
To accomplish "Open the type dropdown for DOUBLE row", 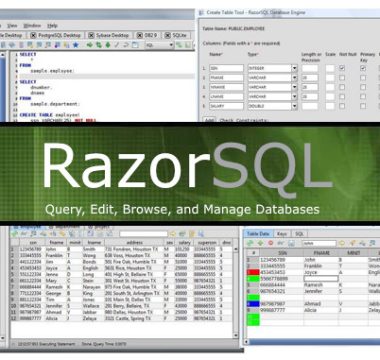I will (x=294, y=106).
